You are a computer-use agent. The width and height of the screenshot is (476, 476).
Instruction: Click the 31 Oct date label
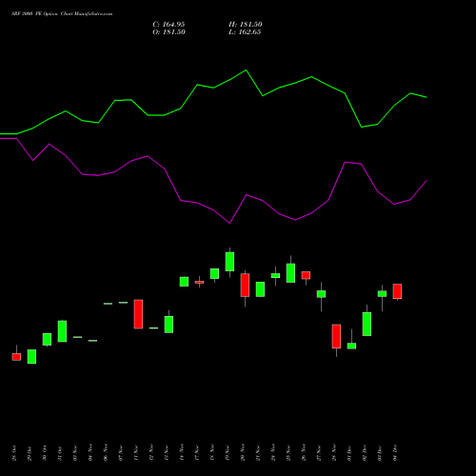(60, 453)
